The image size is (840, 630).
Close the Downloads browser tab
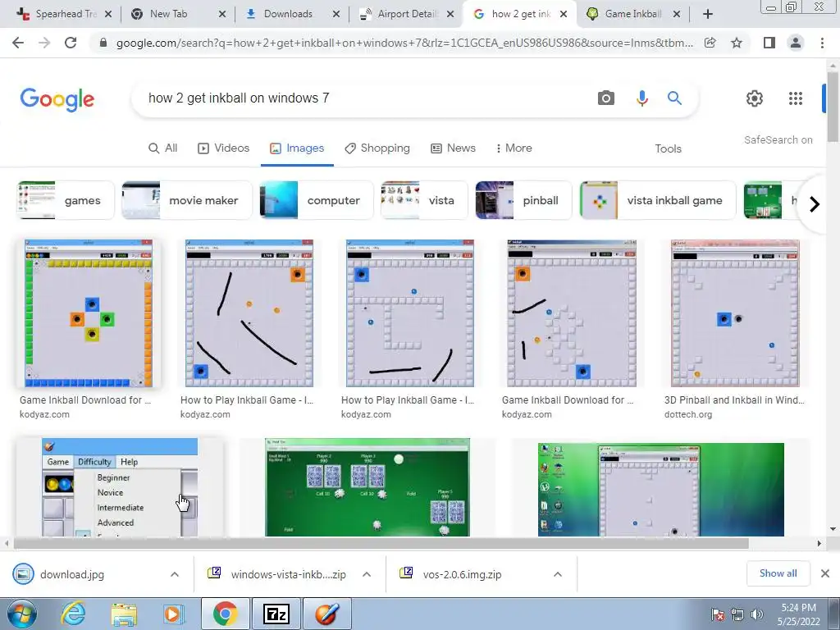coord(336,15)
